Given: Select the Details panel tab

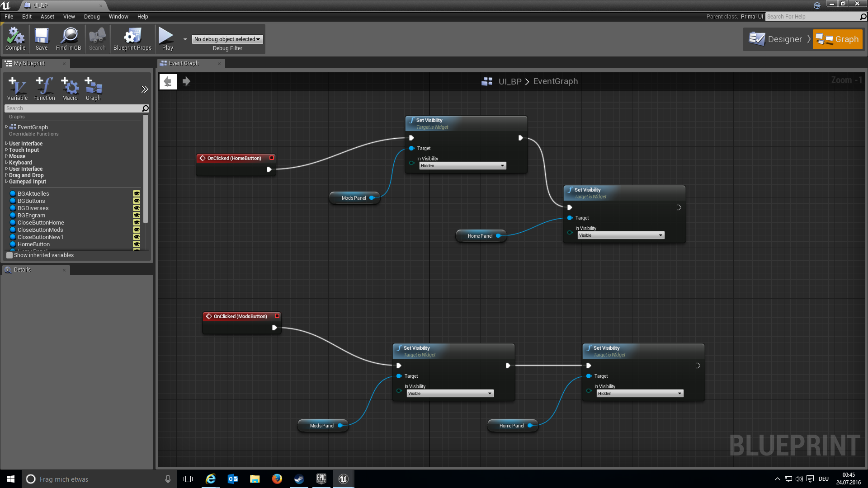Looking at the screenshot, I should (x=35, y=270).
